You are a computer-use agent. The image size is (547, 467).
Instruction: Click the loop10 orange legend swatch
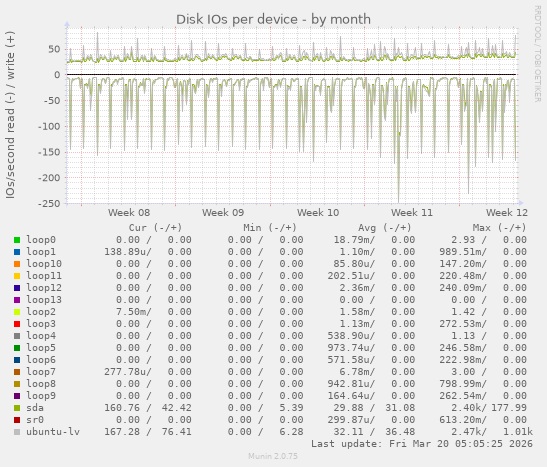click(x=17, y=264)
